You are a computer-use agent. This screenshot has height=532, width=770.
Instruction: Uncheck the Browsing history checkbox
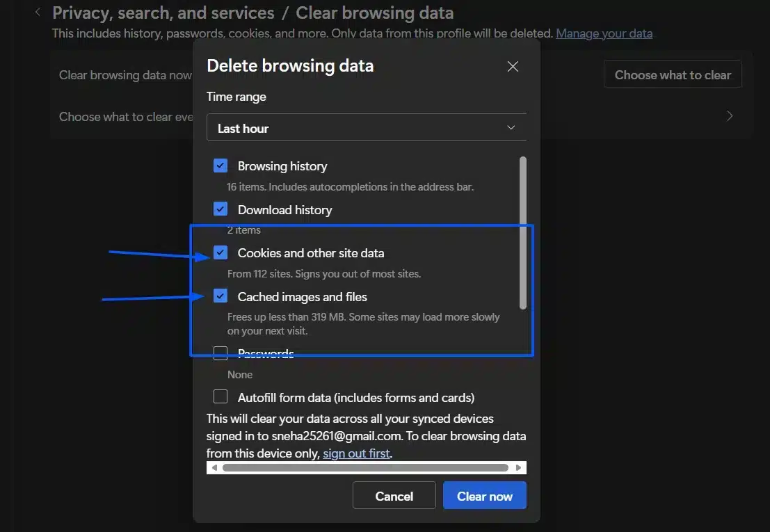(220, 166)
